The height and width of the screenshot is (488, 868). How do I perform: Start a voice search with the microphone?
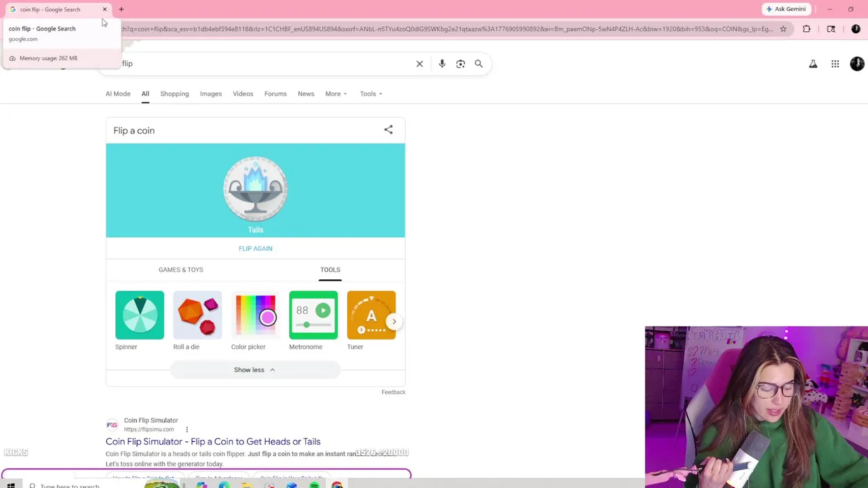point(442,64)
